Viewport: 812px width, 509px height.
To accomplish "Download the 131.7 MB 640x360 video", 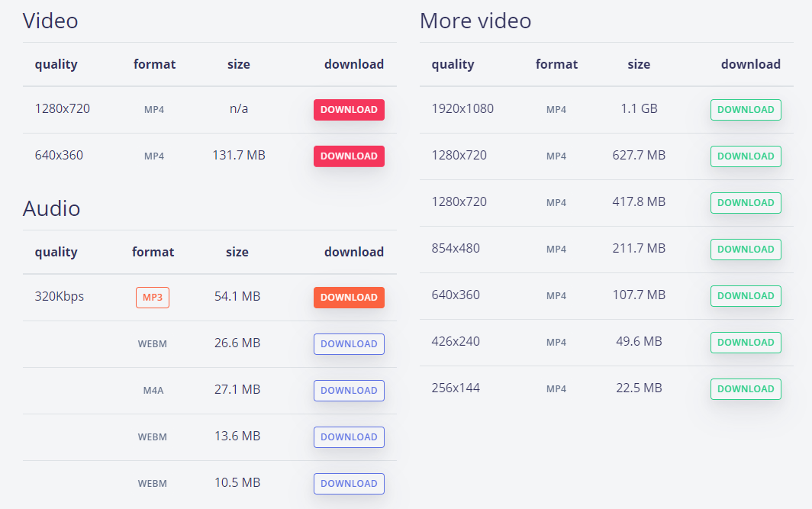I will 349,156.
